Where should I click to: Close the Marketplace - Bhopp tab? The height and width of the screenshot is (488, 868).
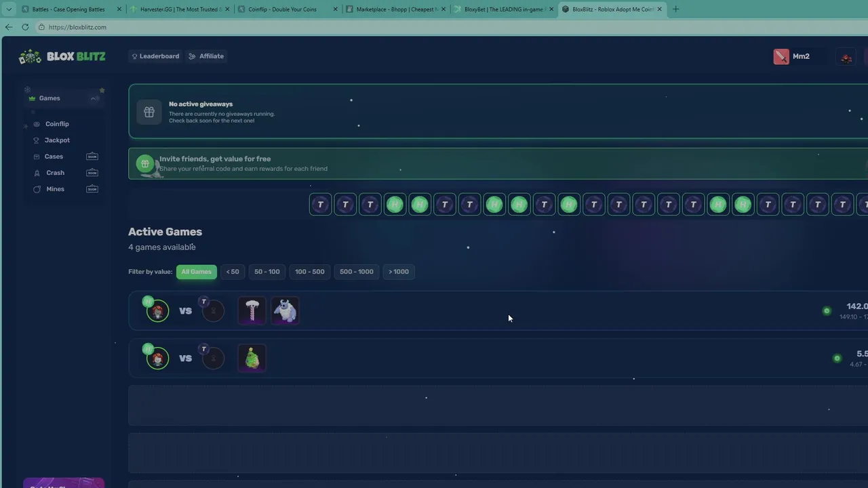(x=443, y=9)
